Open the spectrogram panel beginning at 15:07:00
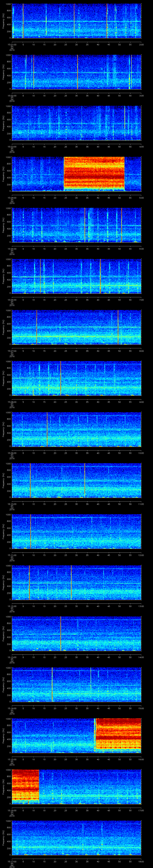The width and height of the screenshot is (153, 868). [76, 327]
